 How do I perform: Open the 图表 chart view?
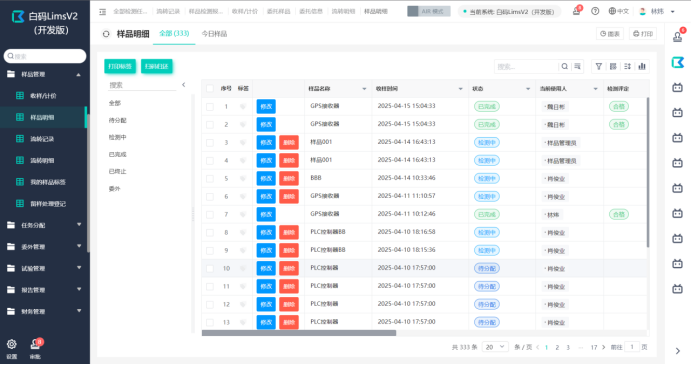pos(610,34)
